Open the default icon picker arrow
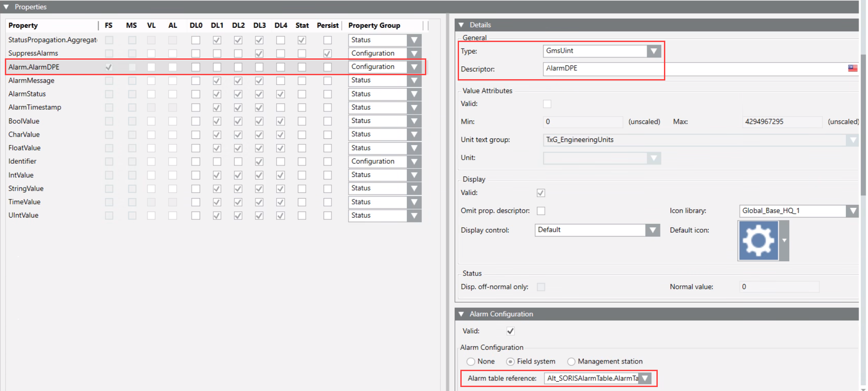868x391 pixels. pyautogui.click(x=784, y=241)
